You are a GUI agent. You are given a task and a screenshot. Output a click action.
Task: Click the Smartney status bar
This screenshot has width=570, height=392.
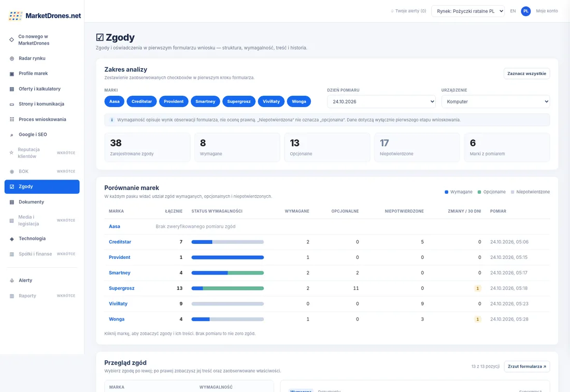pyautogui.click(x=227, y=273)
